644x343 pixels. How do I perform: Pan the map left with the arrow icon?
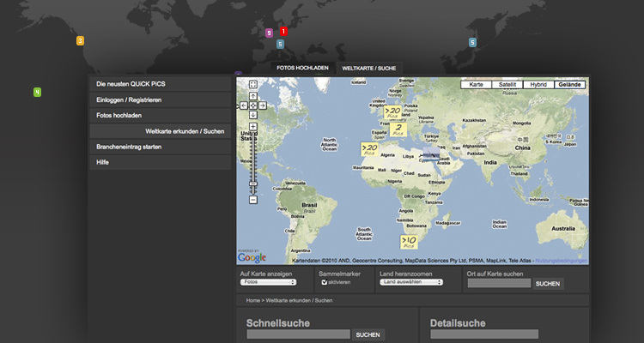point(244,105)
